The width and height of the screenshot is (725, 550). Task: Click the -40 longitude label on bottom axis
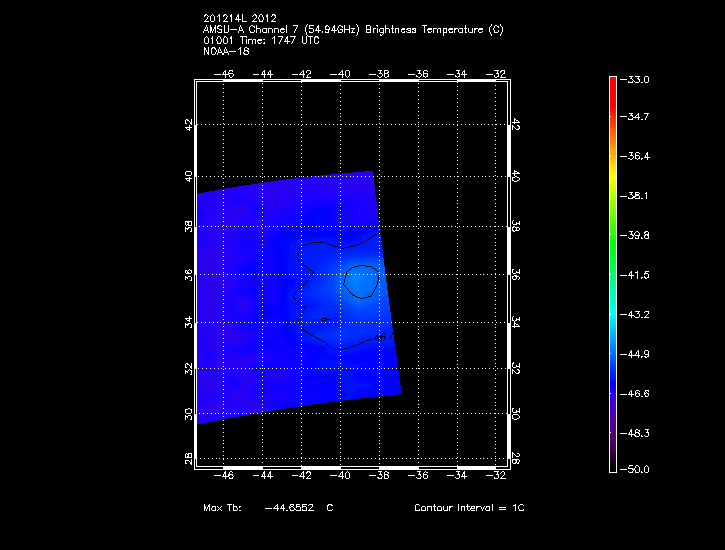[341, 477]
